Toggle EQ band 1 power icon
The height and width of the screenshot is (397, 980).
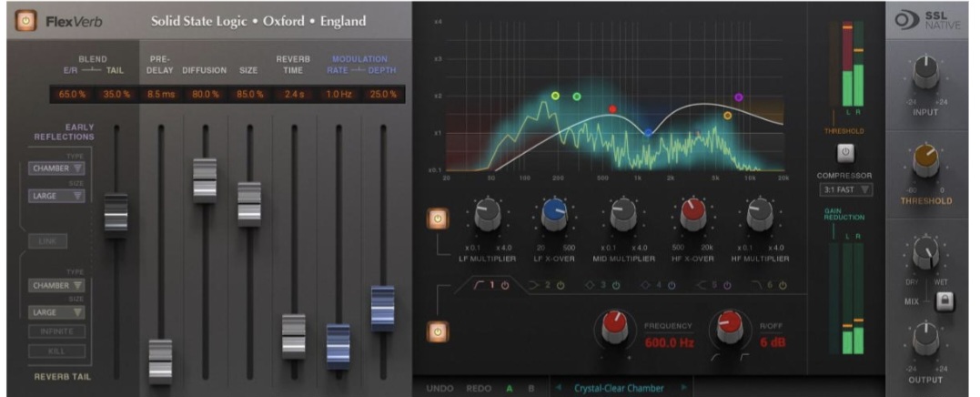pos(504,285)
